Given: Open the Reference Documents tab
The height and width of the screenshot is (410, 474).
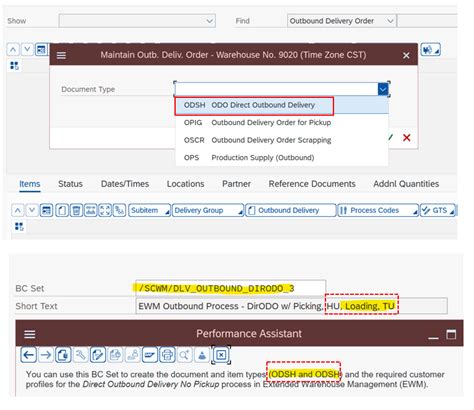Looking at the screenshot, I should (312, 184).
